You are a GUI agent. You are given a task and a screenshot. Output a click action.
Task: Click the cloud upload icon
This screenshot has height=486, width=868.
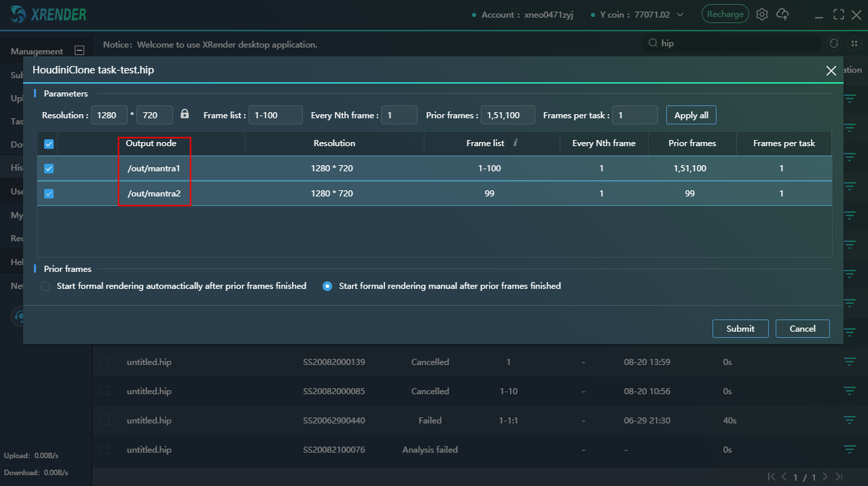coord(782,14)
